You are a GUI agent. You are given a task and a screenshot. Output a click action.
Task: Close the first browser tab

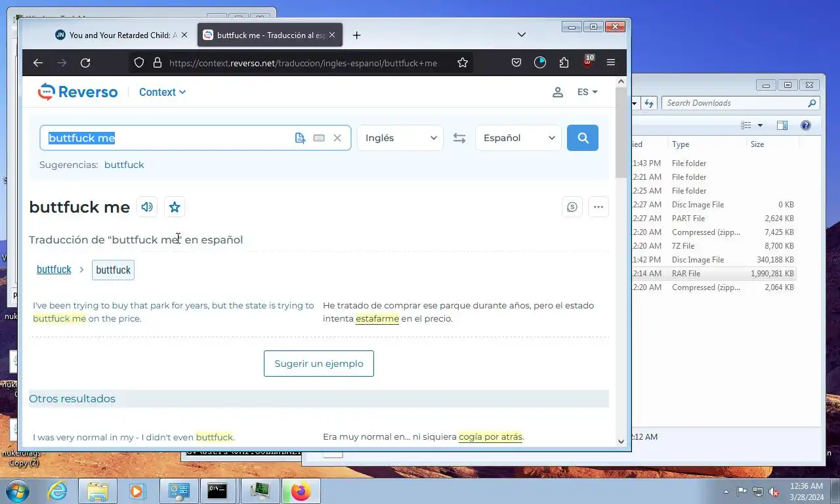pyautogui.click(x=184, y=35)
